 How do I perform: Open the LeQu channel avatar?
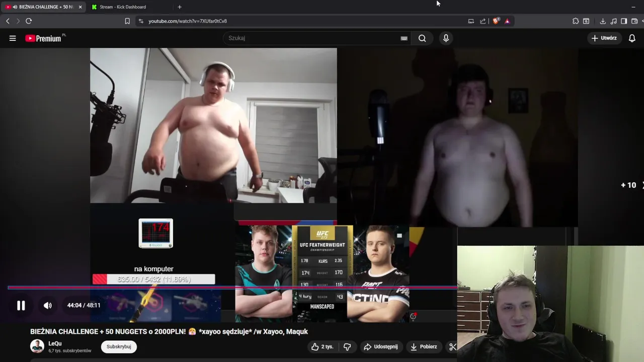[37, 346]
